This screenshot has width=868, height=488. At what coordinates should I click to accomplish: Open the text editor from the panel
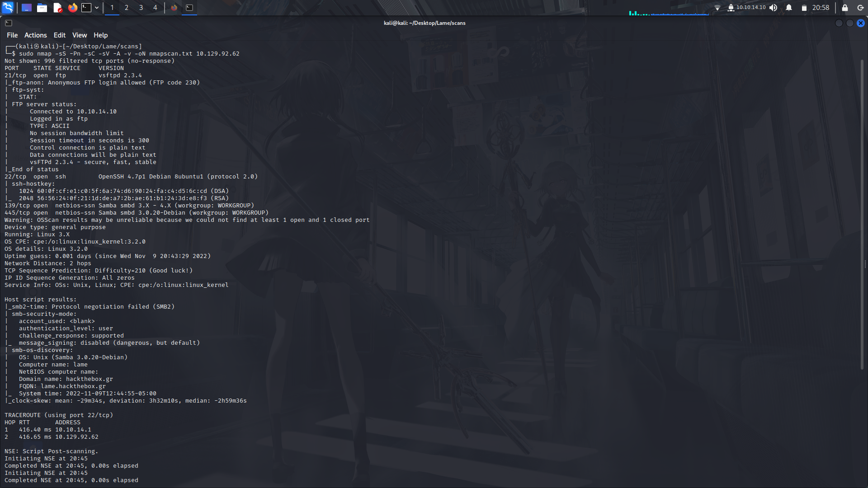pyautogui.click(x=57, y=8)
